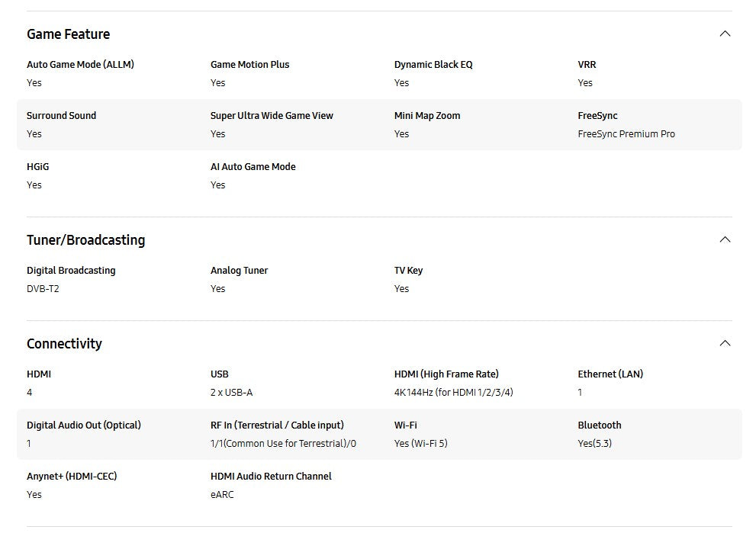
Task: Select the Anynet+ (HDMI-CEC) label
Action: pyautogui.click(x=72, y=477)
